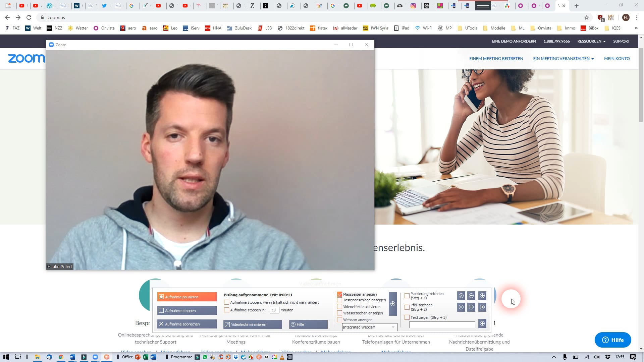Viewport: 644px width, 362px height.
Task: Open File Explorer from taskbar
Action: point(38,357)
